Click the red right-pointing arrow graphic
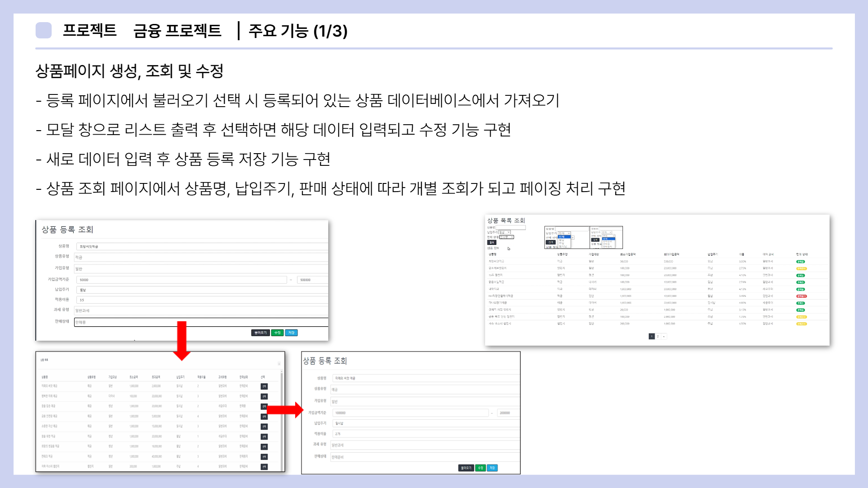 tap(285, 410)
